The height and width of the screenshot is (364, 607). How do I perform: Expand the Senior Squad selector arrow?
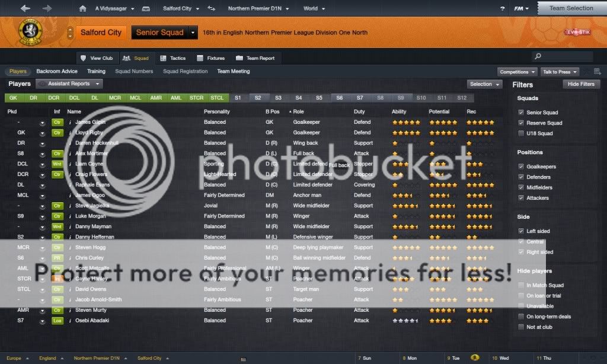193,33
